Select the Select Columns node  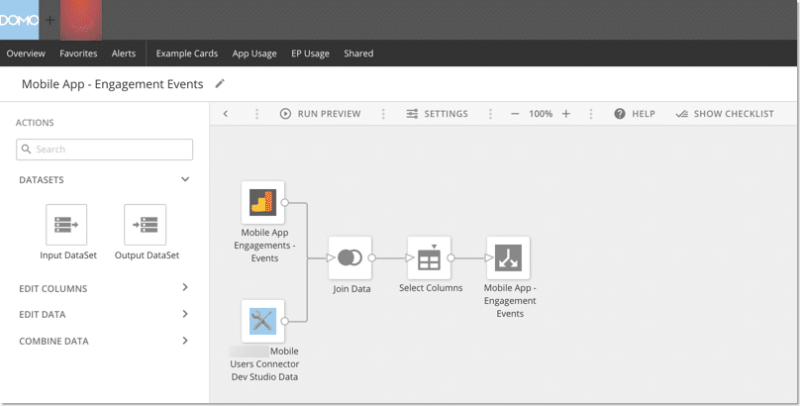[429, 258]
